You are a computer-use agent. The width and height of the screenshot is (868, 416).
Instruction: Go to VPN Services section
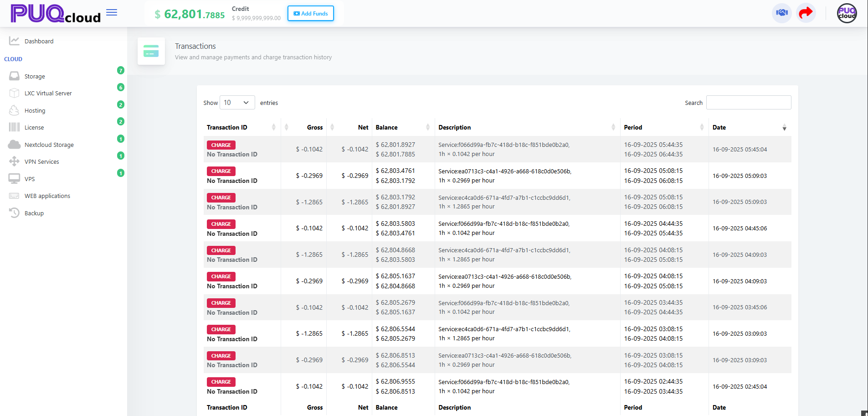[41, 161]
